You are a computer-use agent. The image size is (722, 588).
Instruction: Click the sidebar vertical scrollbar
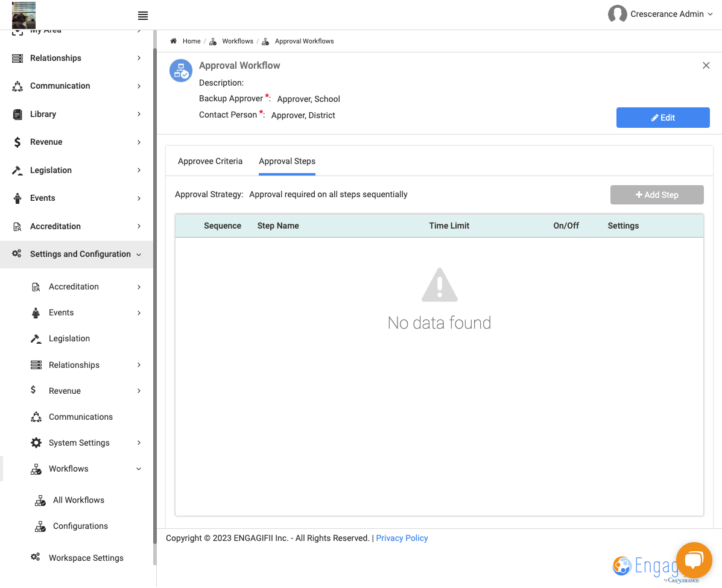tap(154, 295)
